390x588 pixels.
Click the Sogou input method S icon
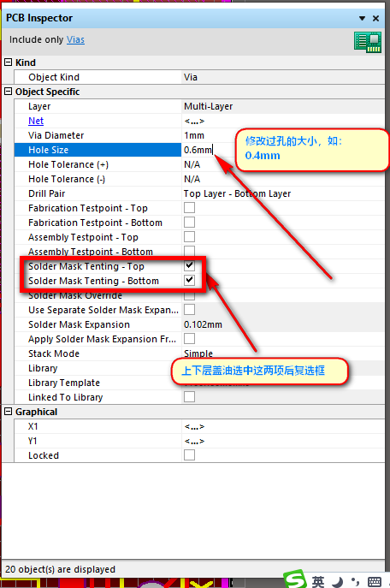click(296, 579)
